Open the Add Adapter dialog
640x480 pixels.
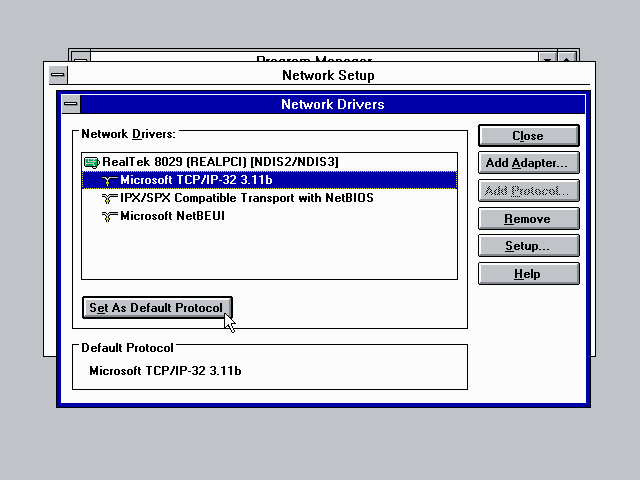coord(529,163)
